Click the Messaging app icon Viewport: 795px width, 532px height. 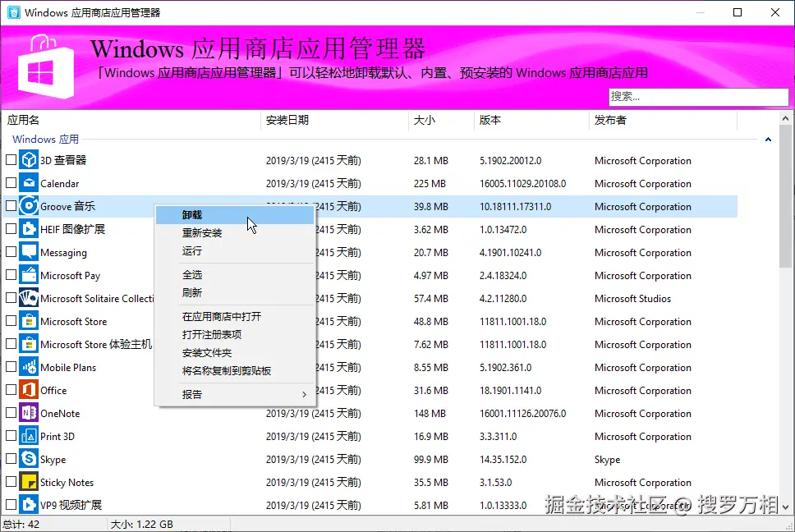[29, 252]
